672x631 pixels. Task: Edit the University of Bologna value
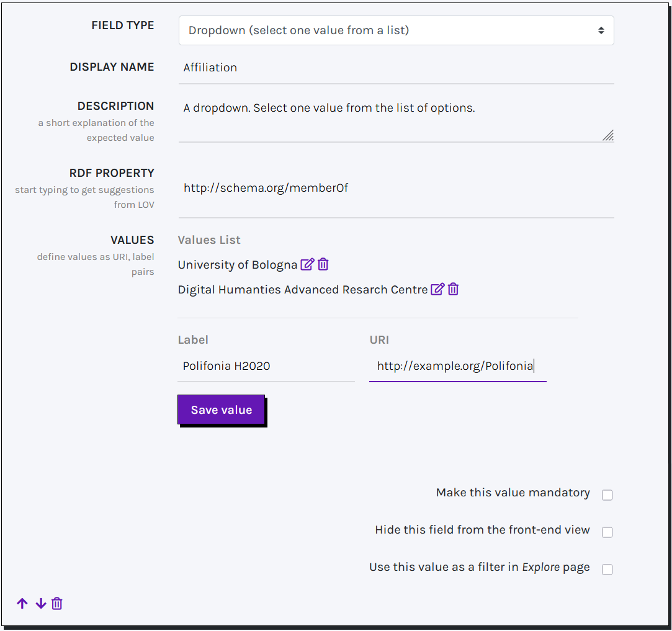[307, 265]
